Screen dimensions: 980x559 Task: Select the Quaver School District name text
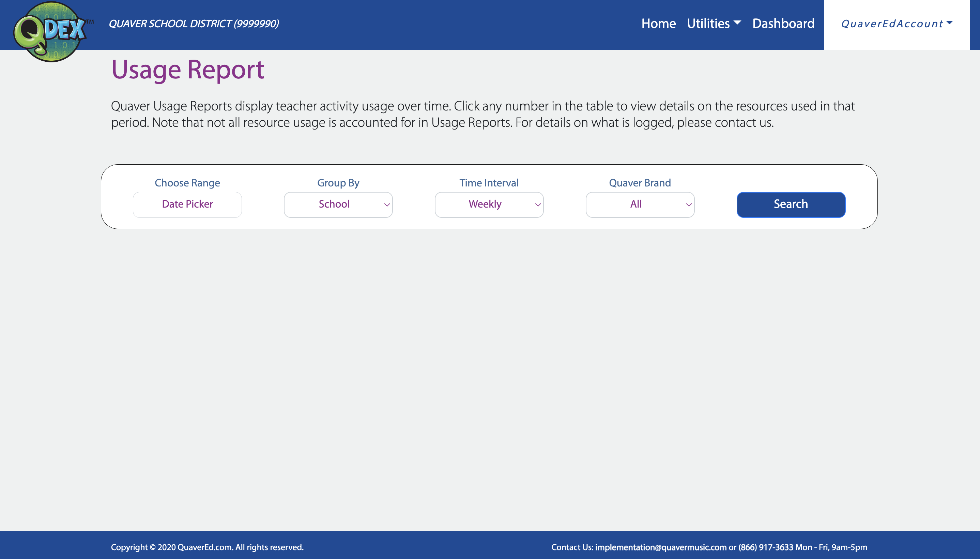(194, 24)
